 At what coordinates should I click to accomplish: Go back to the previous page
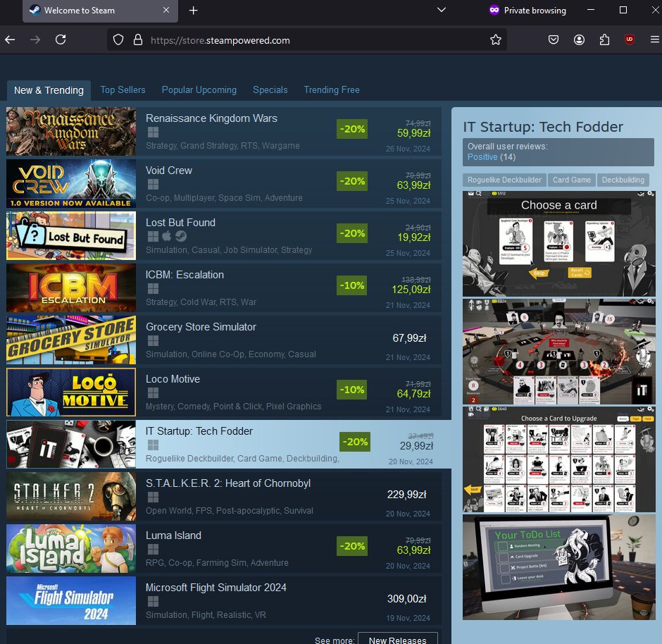point(10,39)
